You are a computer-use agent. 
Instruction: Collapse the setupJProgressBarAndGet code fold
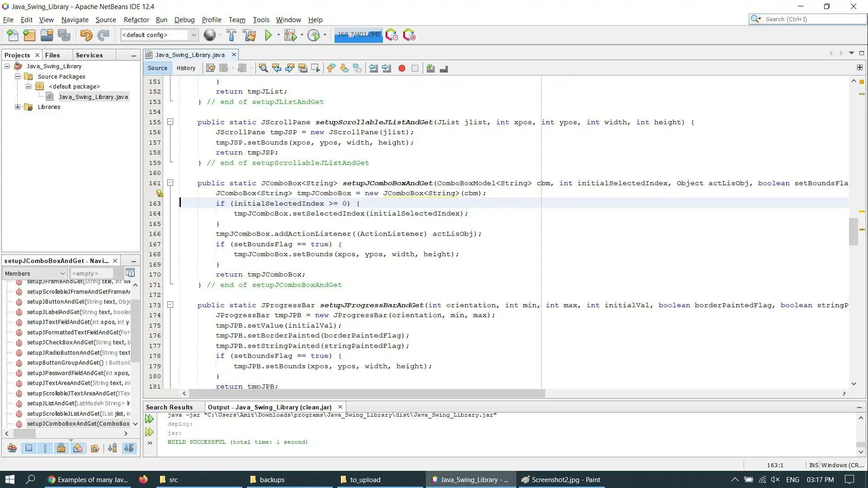pos(170,305)
